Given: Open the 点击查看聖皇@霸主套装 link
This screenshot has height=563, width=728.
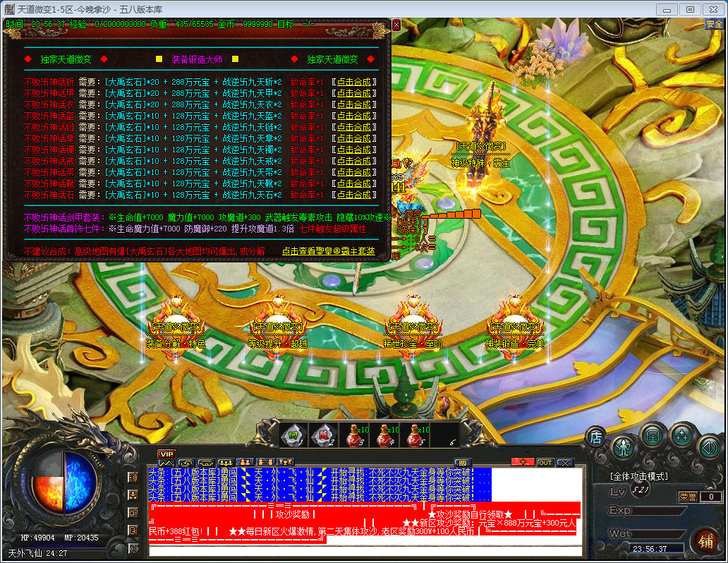Looking at the screenshot, I should [x=328, y=251].
